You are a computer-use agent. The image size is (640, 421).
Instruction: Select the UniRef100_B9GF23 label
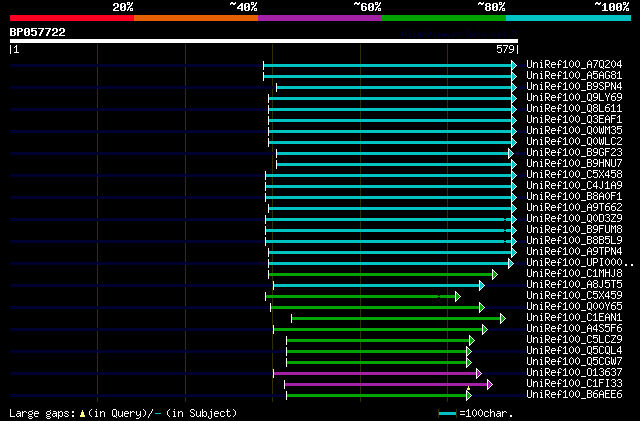coord(574,153)
